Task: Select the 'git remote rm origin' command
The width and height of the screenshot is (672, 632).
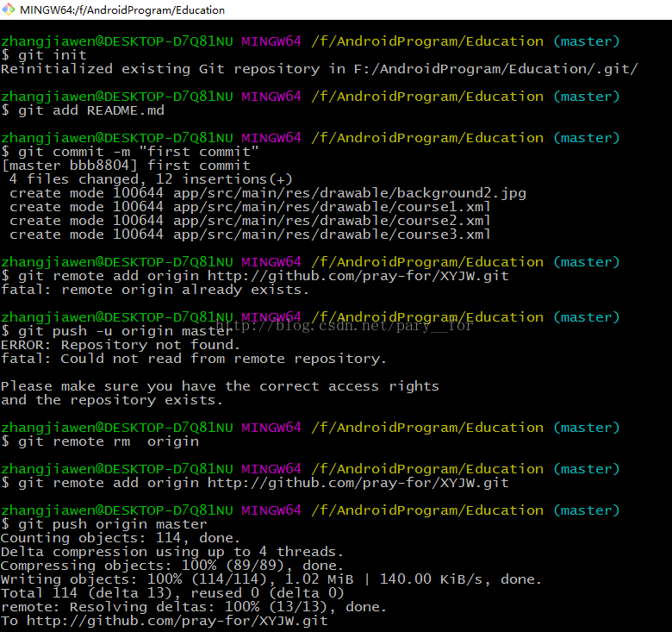Action: pyautogui.click(x=100, y=441)
